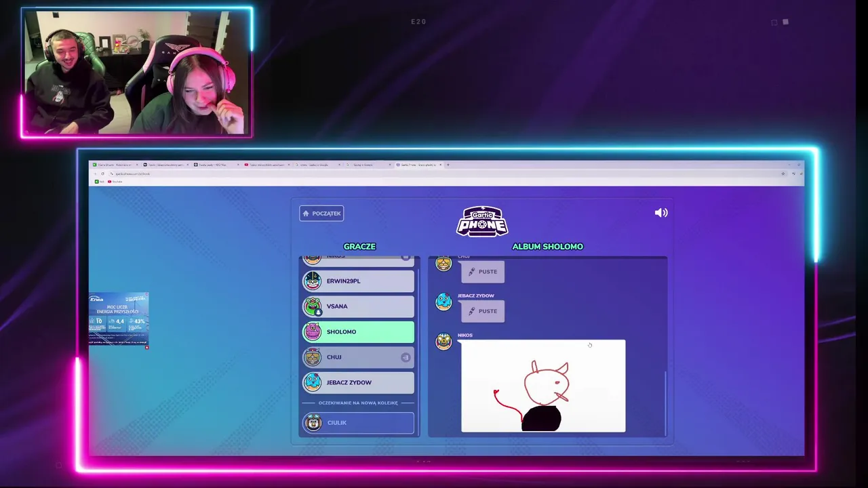This screenshot has width=868, height=488.
Task: Click the OCZEKIWANIE NA NOWĄ KOLEJKĘ label
Action: (x=358, y=403)
